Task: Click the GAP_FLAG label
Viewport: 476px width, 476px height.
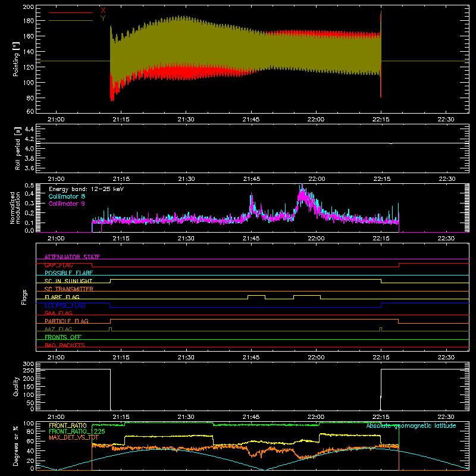Action: tap(58, 265)
